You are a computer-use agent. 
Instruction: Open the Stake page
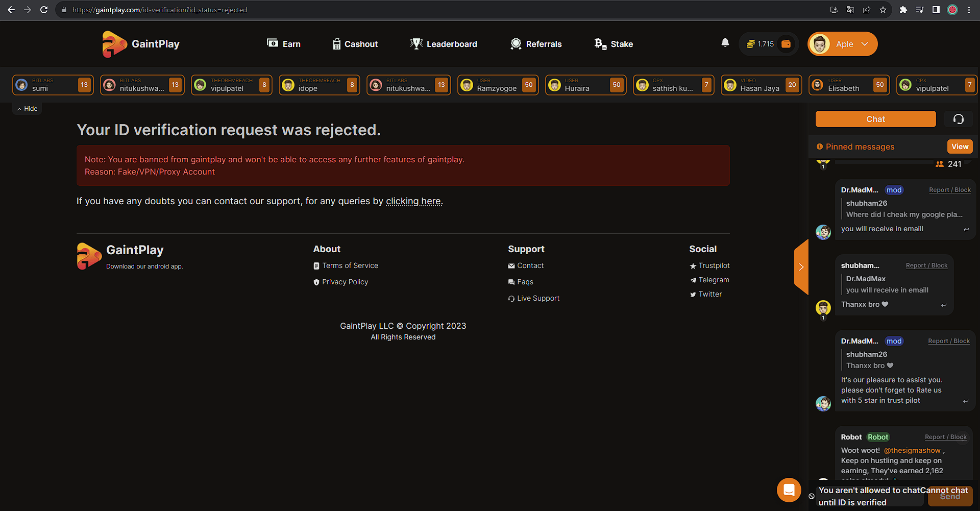pyautogui.click(x=614, y=44)
